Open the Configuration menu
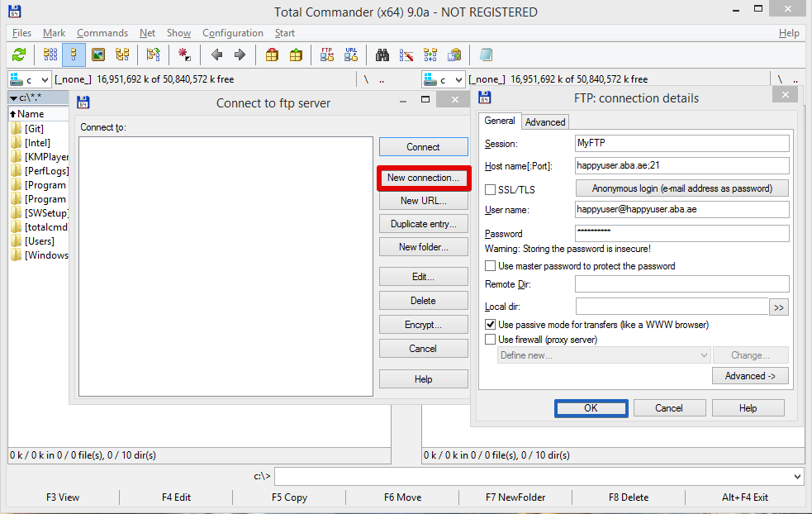The width and height of the screenshot is (812, 514). coord(232,33)
